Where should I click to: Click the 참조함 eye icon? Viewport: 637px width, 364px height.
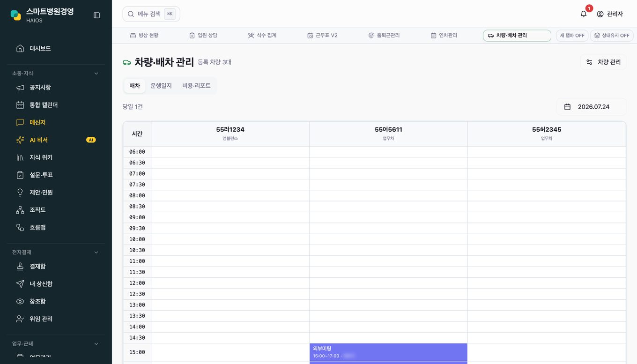pyautogui.click(x=20, y=301)
